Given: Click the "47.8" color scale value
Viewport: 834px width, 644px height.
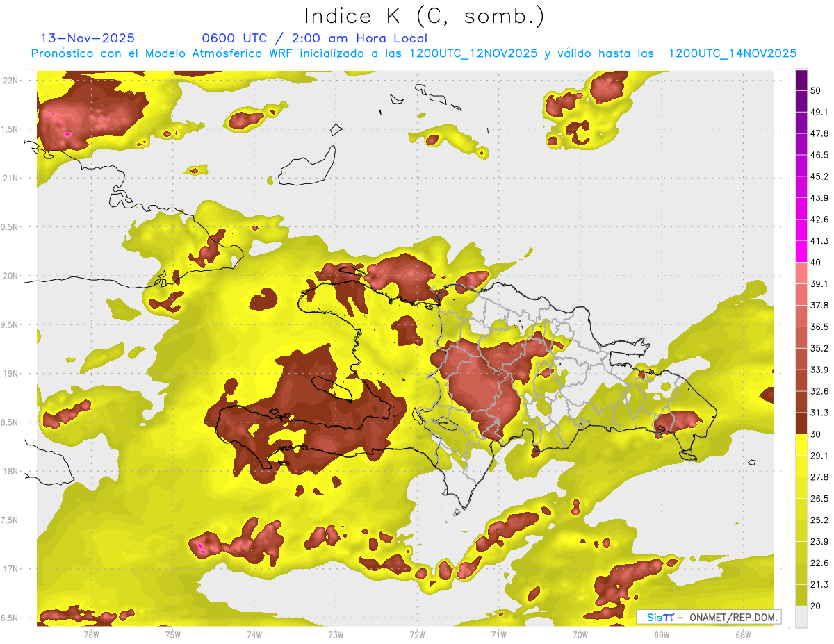Looking at the screenshot, I should click(x=819, y=133).
